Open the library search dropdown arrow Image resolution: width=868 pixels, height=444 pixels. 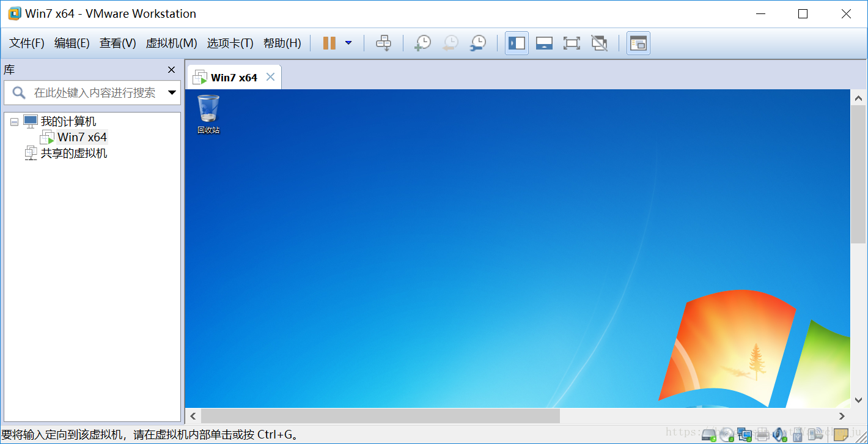172,93
